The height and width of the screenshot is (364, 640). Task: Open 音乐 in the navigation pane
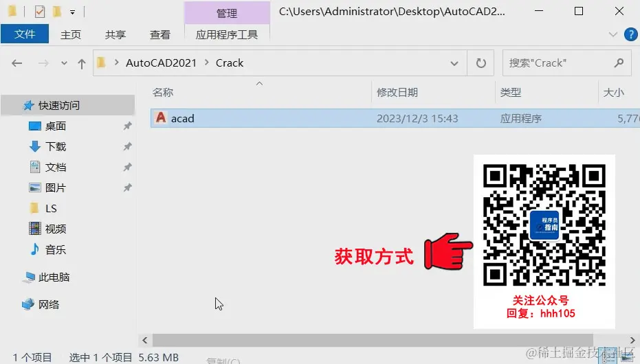coord(55,249)
